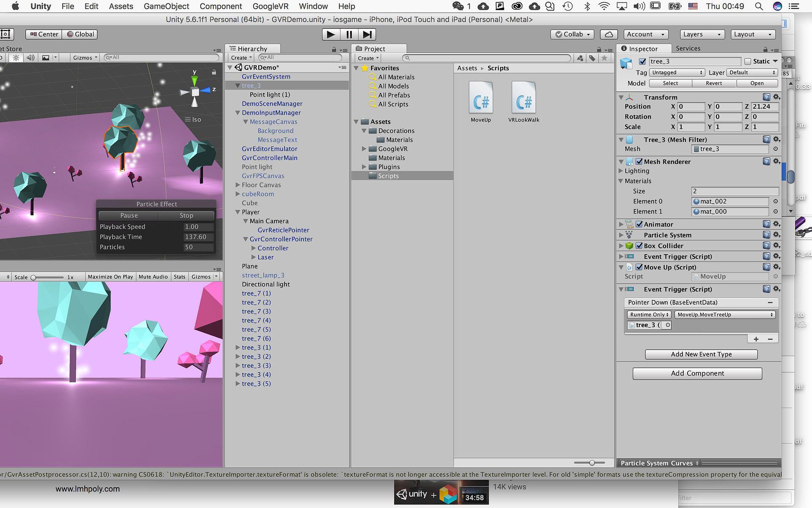The height and width of the screenshot is (508, 812).
Task: Expand the GoogleVR folder
Action: pyautogui.click(x=364, y=149)
